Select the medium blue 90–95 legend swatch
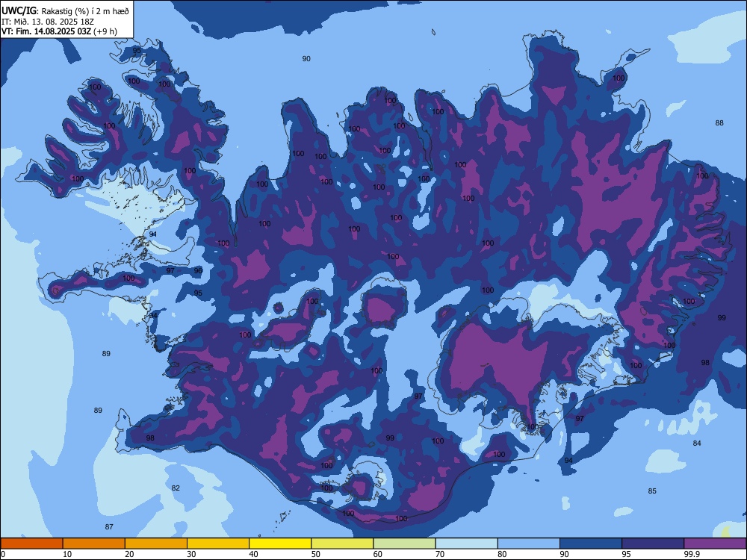Screen dimensions: 747x560 tap(591, 544)
